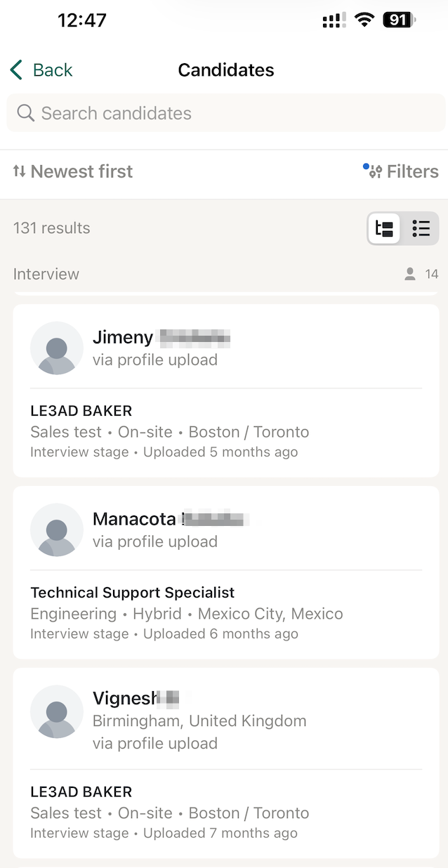The height and width of the screenshot is (868, 448).
Task: Switch to grouped card view
Action: point(385,228)
